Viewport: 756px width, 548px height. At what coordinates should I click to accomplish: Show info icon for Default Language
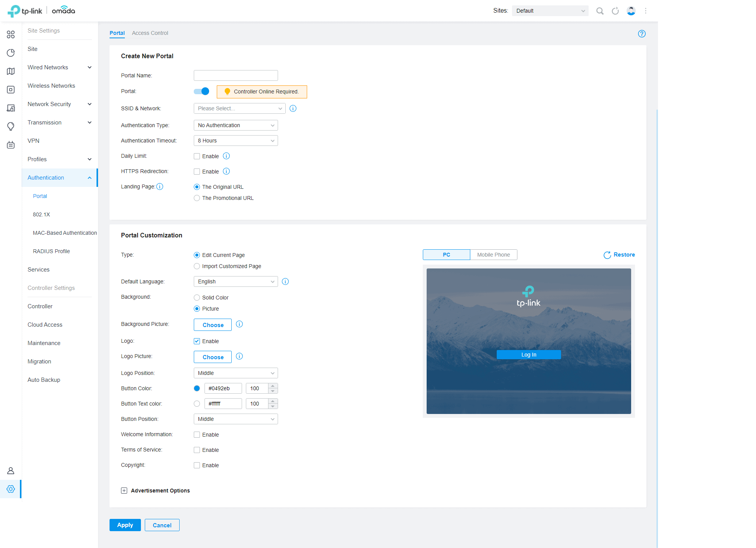coord(285,281)
